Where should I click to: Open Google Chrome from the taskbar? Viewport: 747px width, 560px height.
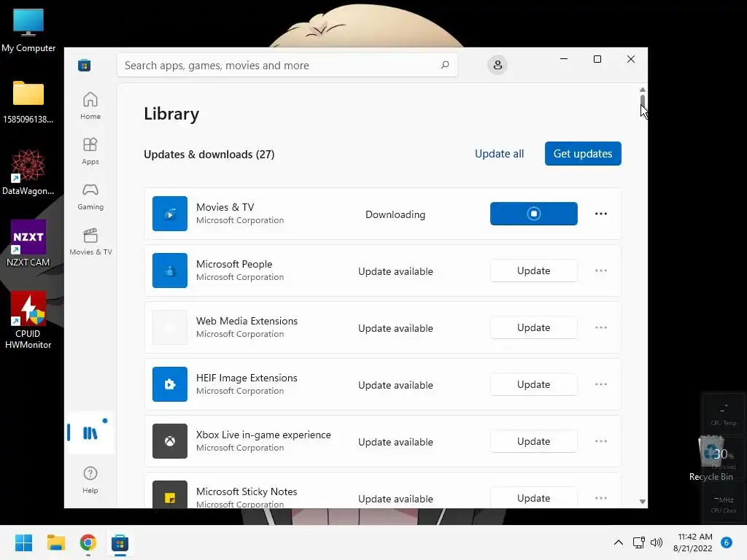pos(88,542)
